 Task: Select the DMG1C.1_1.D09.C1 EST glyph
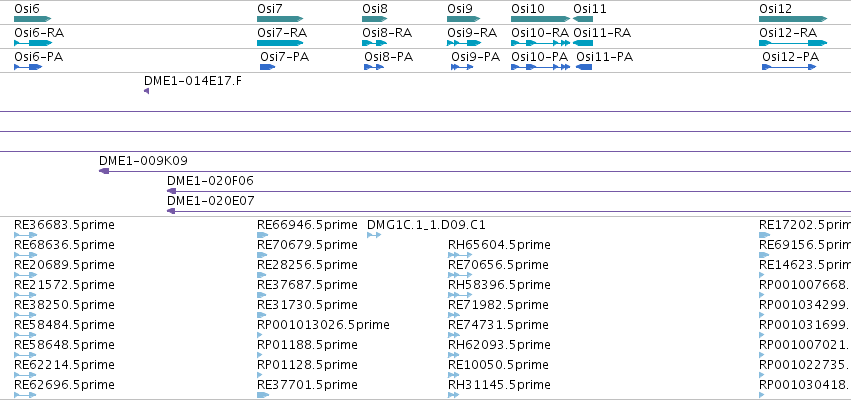click(x=374, y=235)
